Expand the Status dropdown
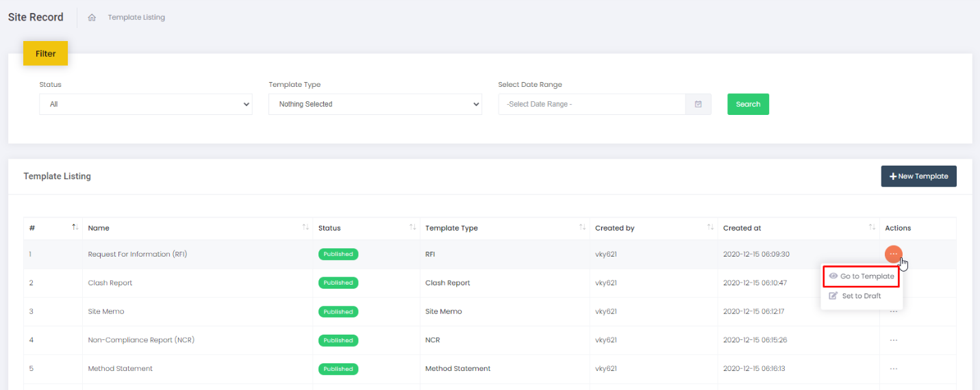The image size is (980, 390). [x=146, y=104]
